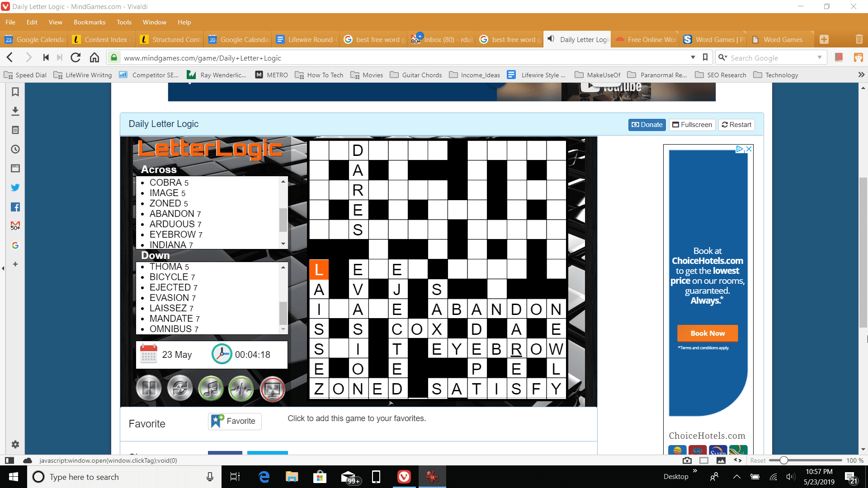Image resolution: width=868 pixels, height=488 pixels.
Task: Click the Donate button
Action: point(647,125)
